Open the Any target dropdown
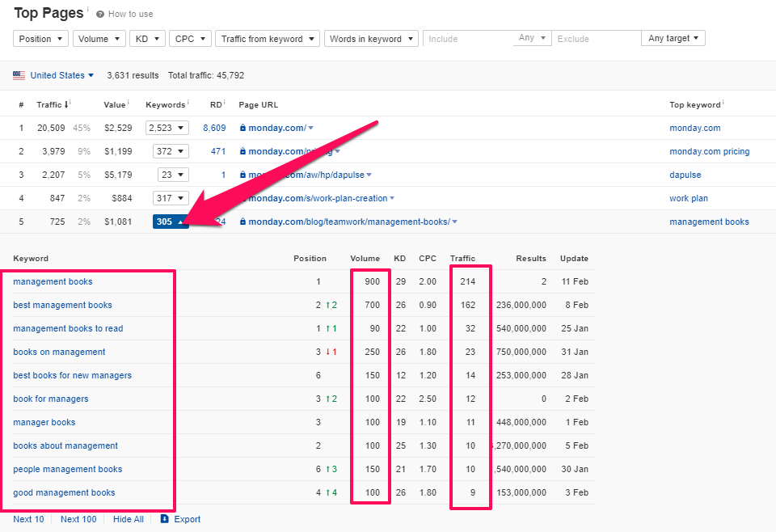This screenshot has height=532, width=776. [x=673, y=39]
